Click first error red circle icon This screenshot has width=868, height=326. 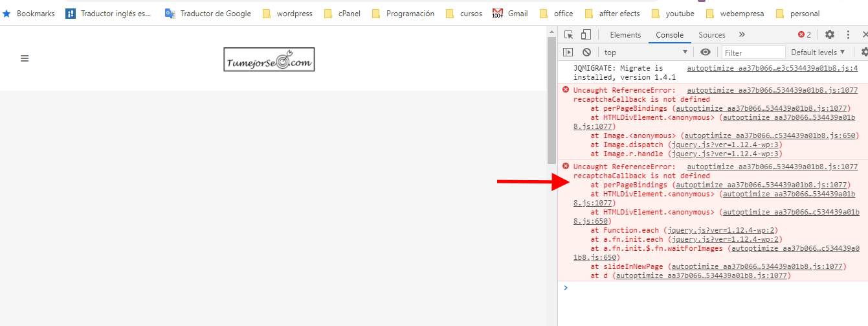(566, 90)
